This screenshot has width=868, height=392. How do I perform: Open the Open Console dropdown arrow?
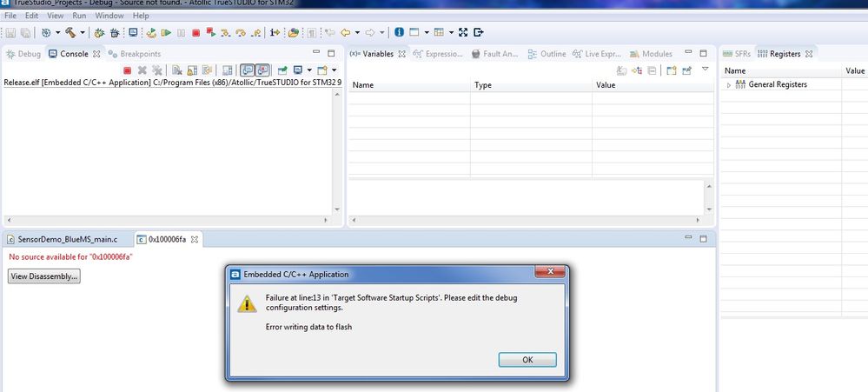334,70
